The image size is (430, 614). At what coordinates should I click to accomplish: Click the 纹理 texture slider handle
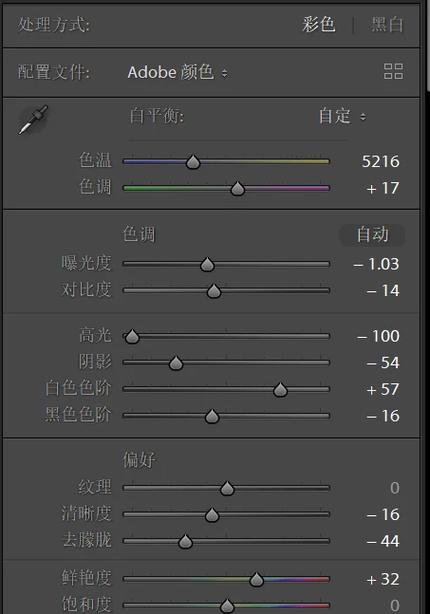(227, 488)
